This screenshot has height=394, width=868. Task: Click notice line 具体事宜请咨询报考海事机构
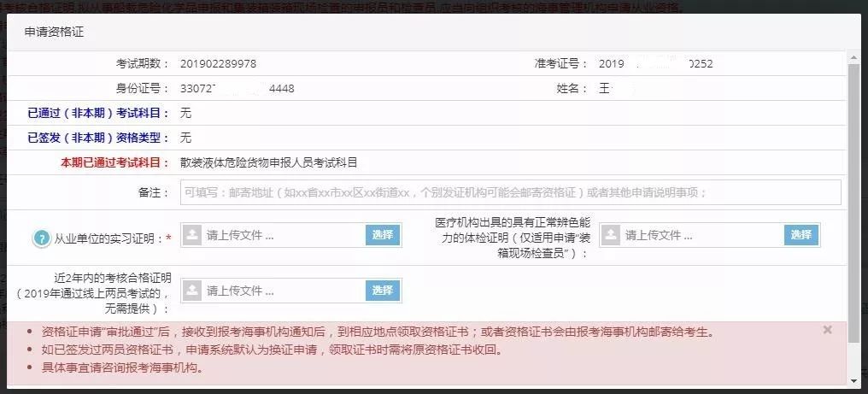(123, 368)
